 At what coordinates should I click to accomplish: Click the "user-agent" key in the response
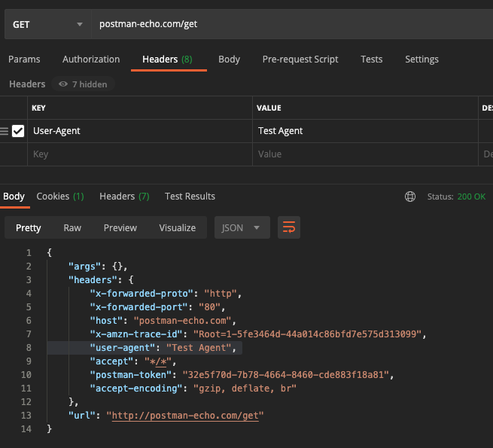123,348
